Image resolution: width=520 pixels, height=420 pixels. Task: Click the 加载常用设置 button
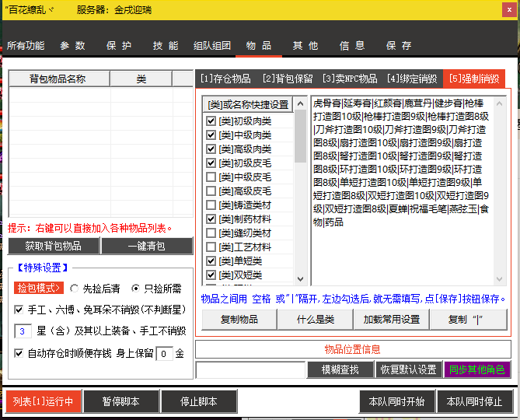pos(392,320)
